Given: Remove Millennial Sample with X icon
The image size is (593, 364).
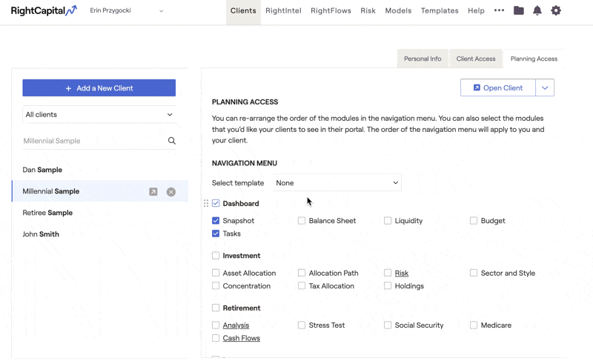Looking at the screenshot, I should (x=171, y=191).
